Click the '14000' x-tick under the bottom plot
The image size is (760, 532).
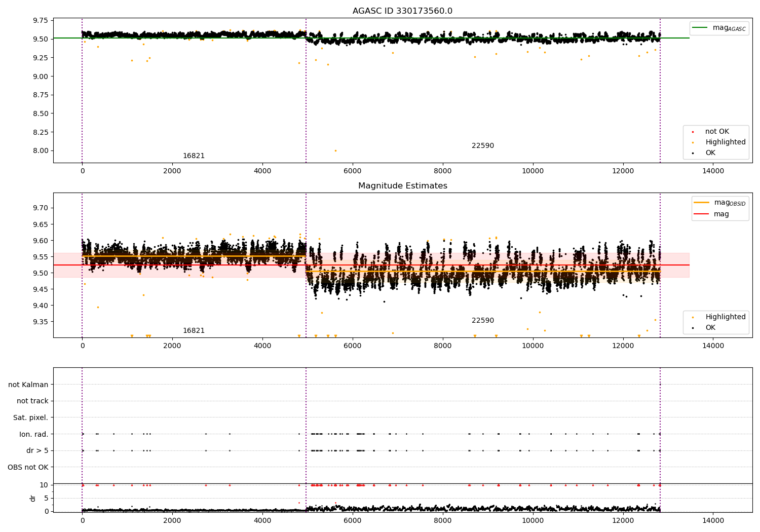coord(713,520)
